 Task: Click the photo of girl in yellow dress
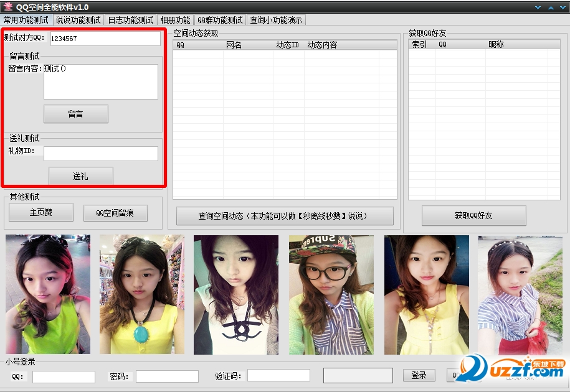(426, 295)
